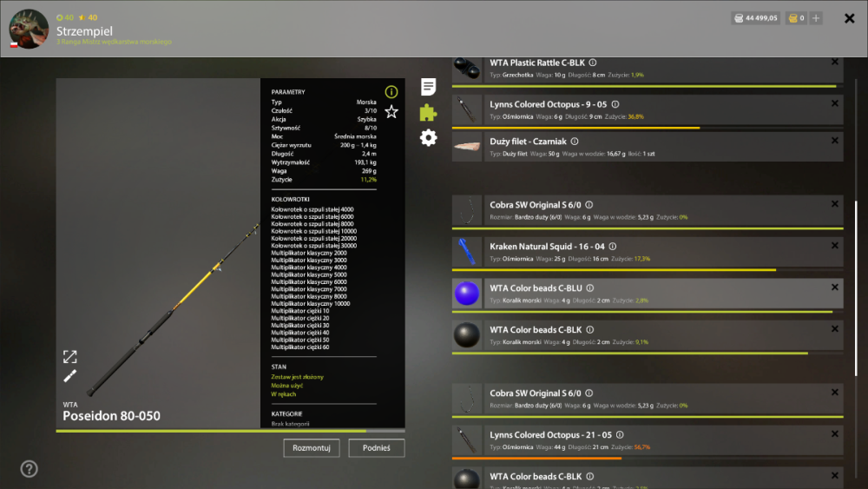Open the notes document icon
Screen dimensions: 868x489
coord(428,86)
